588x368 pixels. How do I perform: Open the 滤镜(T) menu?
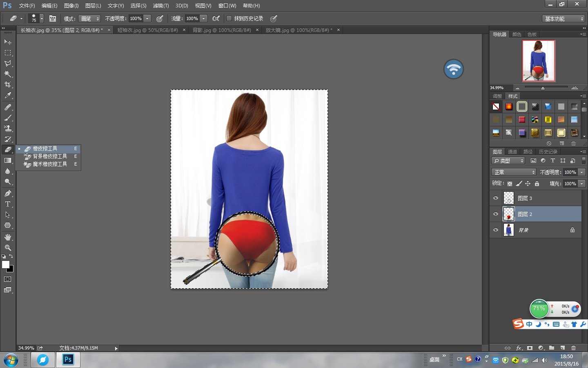click(x=160, y=6)
